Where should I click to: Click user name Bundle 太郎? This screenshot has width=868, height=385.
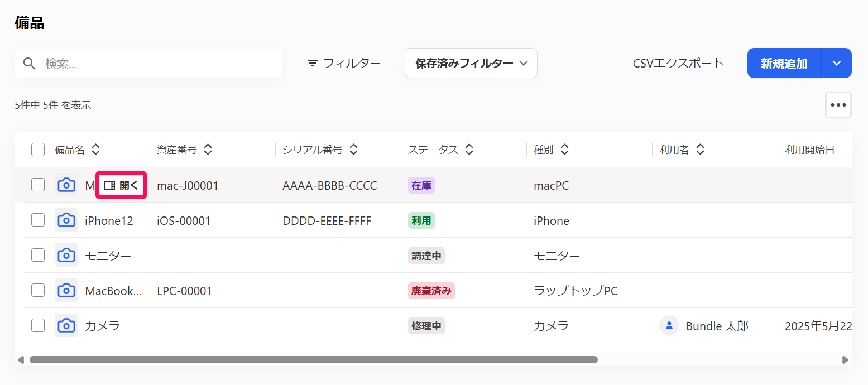click(717, 326)
